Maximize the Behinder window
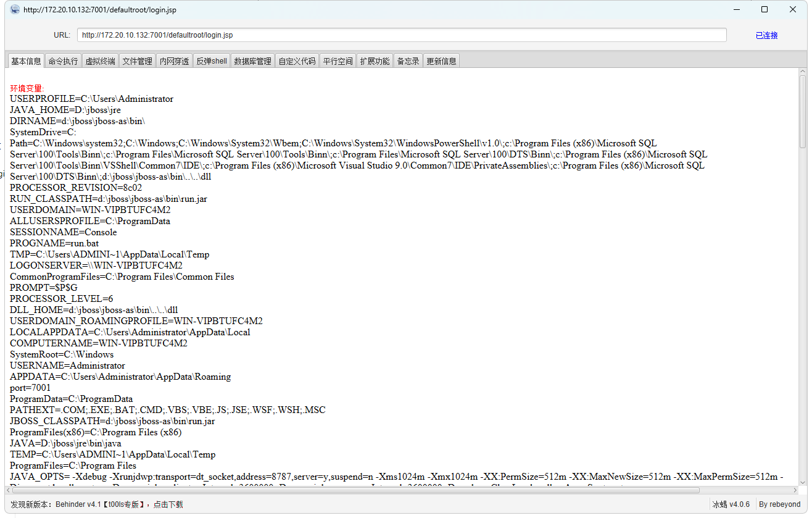The image size is (812, 518). pyautogui.click(x=764, y=9)
